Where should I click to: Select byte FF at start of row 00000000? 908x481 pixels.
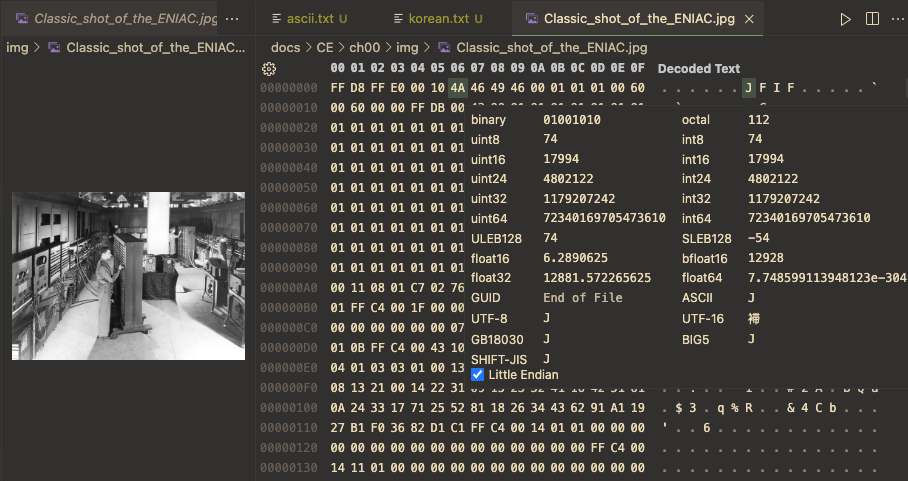point(338,88)
